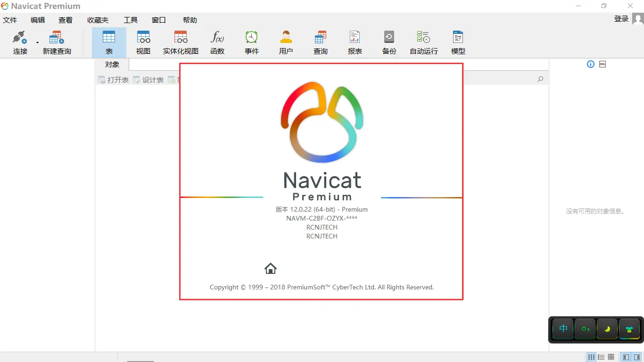644x362 pixels.
Task: Click the shirt skin icon on IME bar
Action: tap(629, 329)
